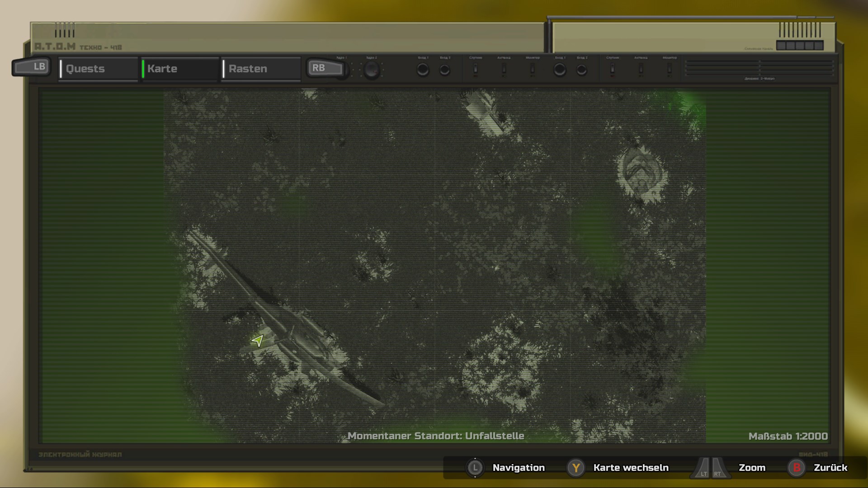Image resolution: width=868 pixels, height=488 pixels.
Task: Select the Karte tab
Action: [180, 69]
